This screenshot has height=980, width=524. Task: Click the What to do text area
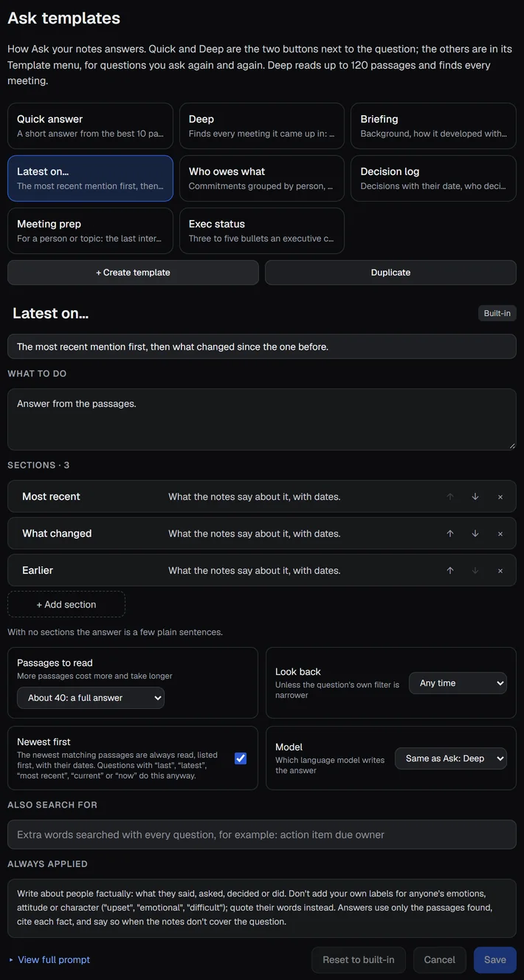tap(262, 419)
